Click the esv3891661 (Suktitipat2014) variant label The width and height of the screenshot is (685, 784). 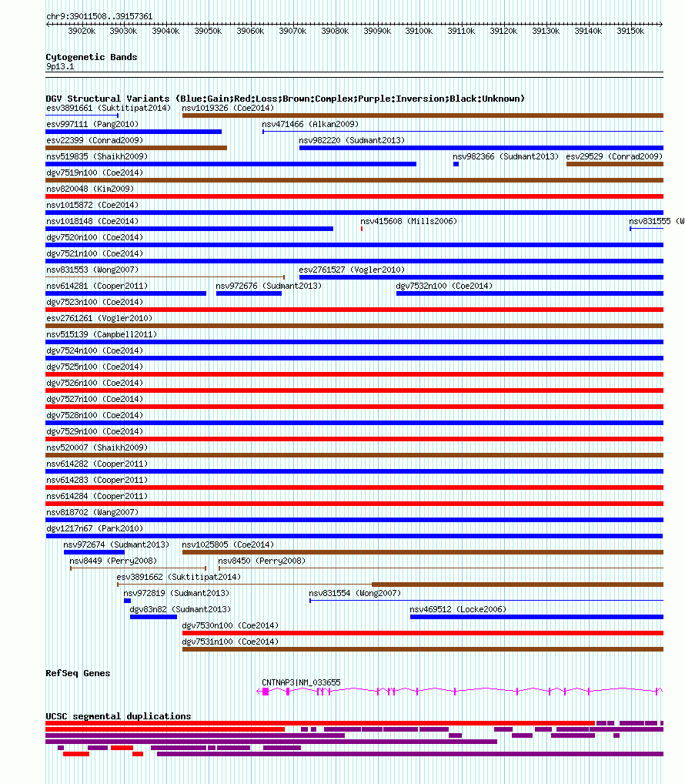[109, 108]
